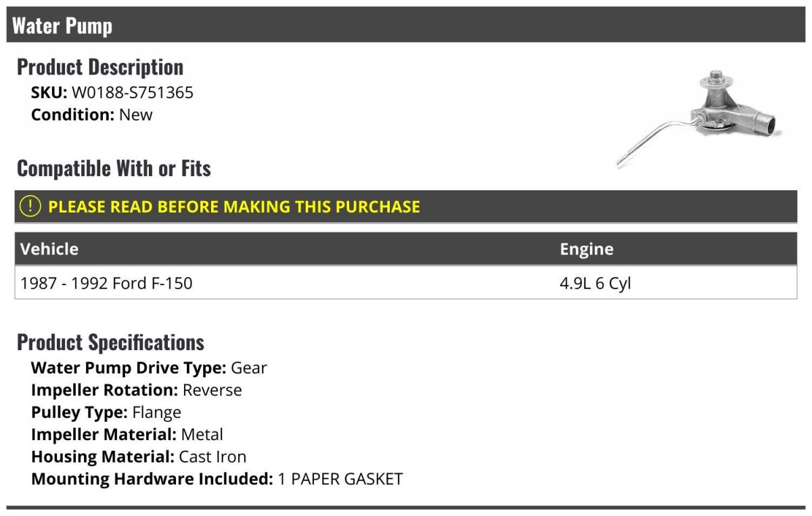Click the Compatible With or Fits heading
812x516 pixels.
coord(114,168)
